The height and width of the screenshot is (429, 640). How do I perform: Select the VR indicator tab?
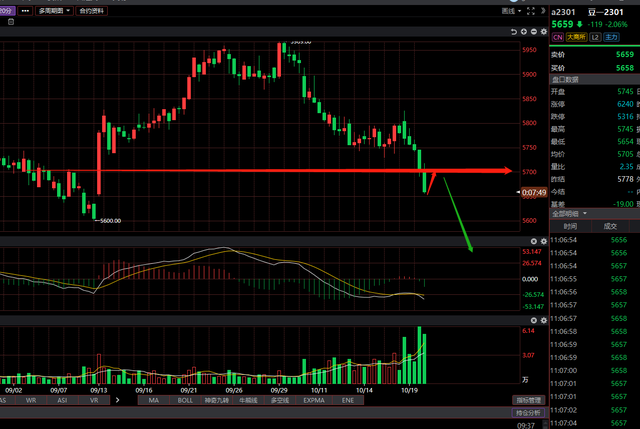(x=94, y=400)
